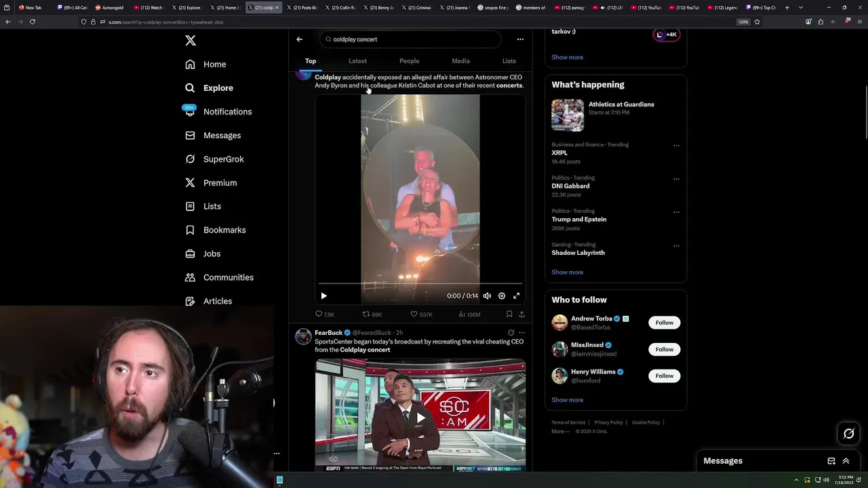The width and height of the screenshot is (868, 488).
Task: Expand the More footer menu
Action: point(559,431)
